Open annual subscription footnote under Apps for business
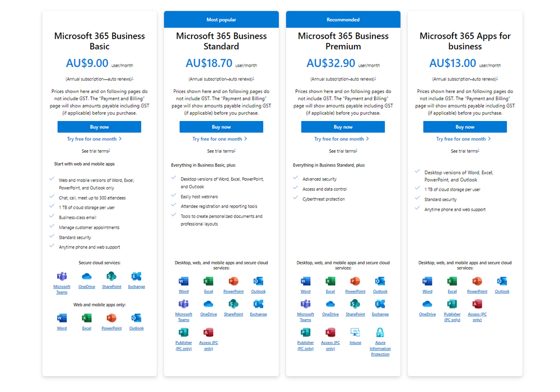Image resolution: width=560 pixels, height=392 pixels. [x=497, y=78]
